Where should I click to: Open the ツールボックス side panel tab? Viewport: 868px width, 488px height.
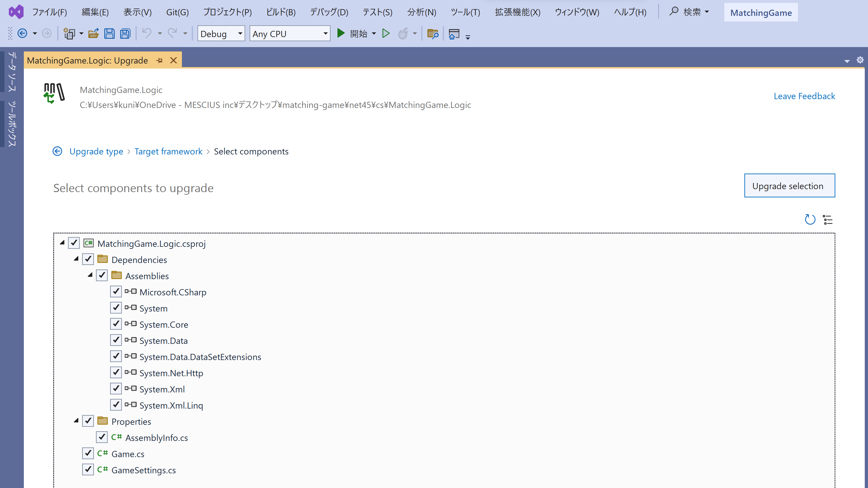[x=12, y=124]
